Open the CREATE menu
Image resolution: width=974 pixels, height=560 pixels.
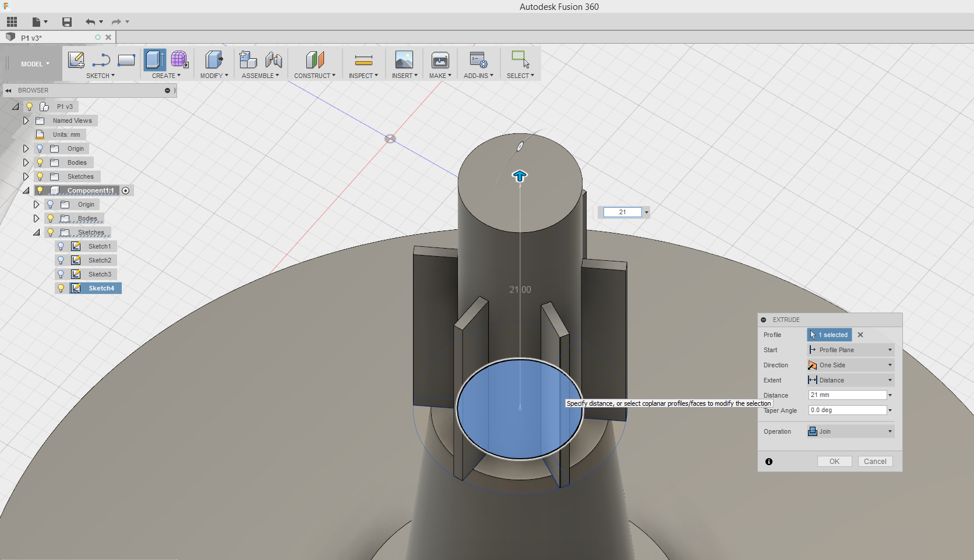(166, 76)
